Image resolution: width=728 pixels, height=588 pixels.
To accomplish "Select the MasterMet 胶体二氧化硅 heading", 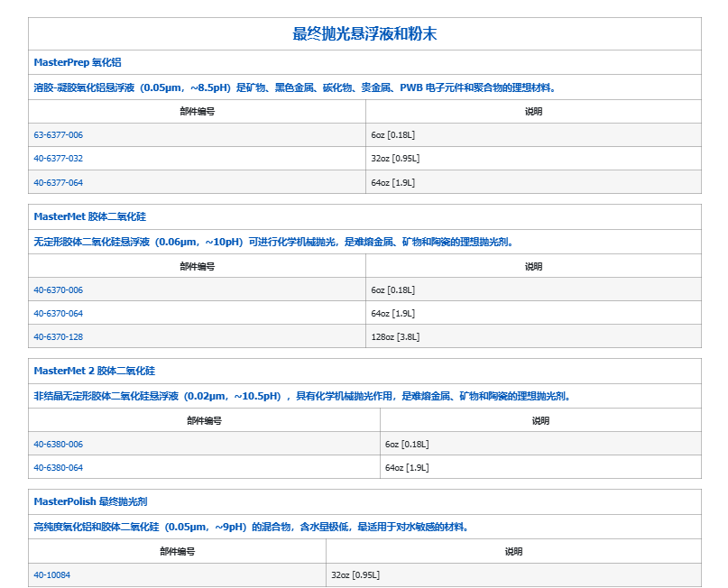I will [x=89, y=216].
